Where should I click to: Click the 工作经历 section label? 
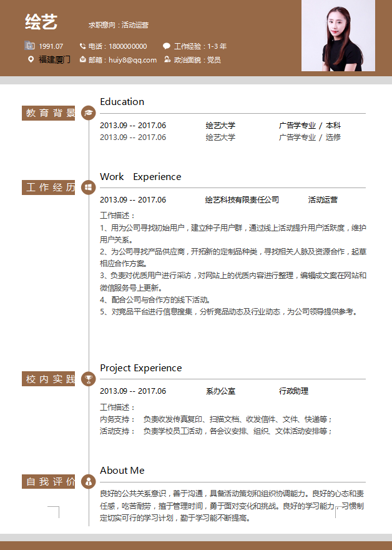[49, 187]
